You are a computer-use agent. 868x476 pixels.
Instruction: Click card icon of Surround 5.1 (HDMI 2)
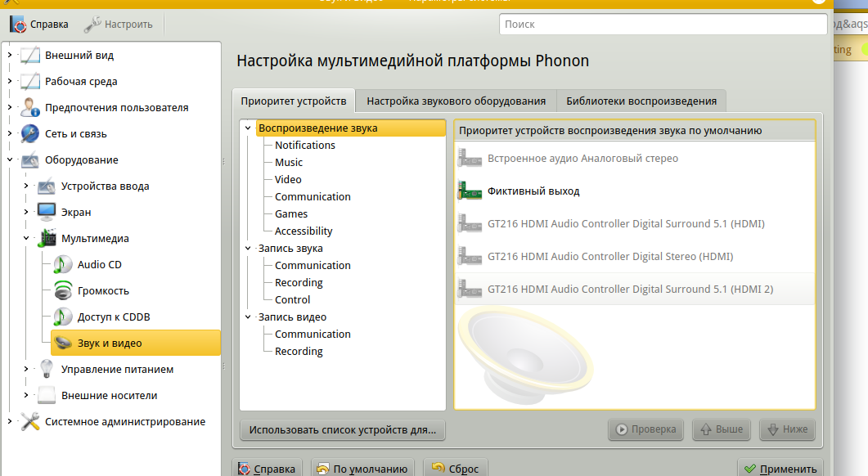click(x=470, y=289)
